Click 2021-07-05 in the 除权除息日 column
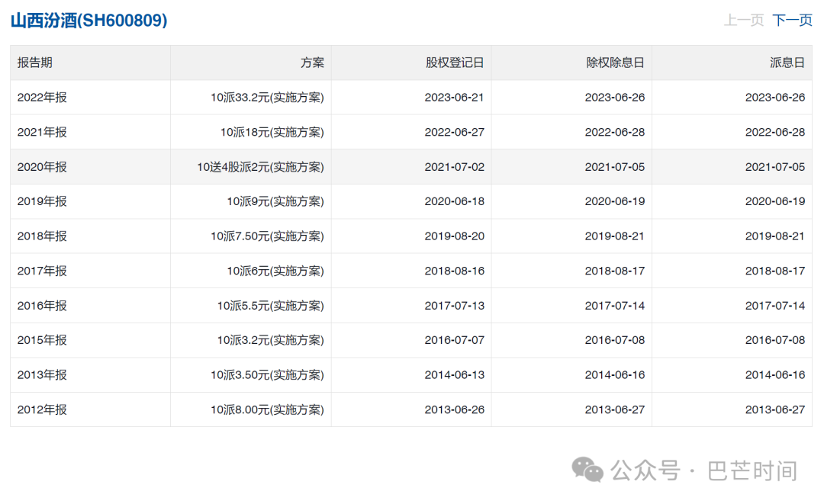The height and width of the screenshot is (504, 824). [615, 167]
